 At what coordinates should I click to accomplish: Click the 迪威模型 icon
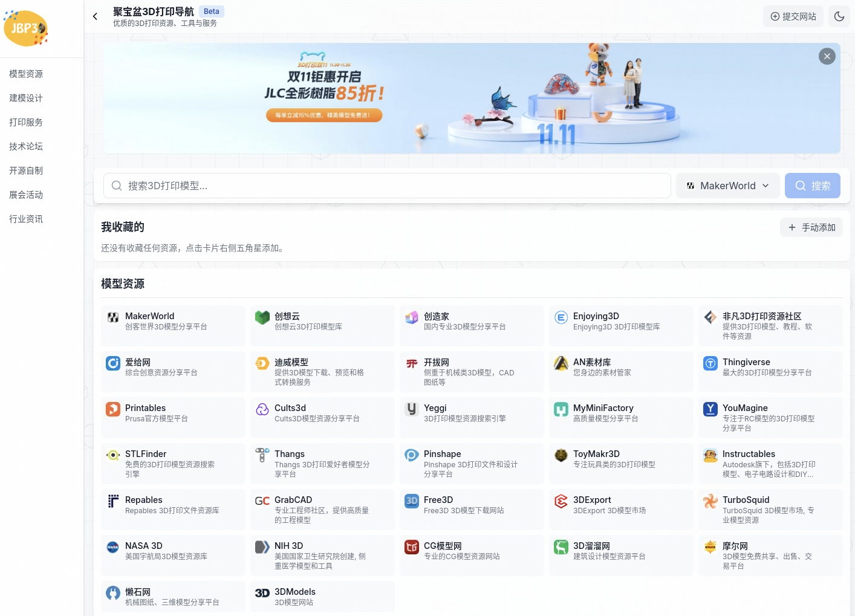coord(262,363)
